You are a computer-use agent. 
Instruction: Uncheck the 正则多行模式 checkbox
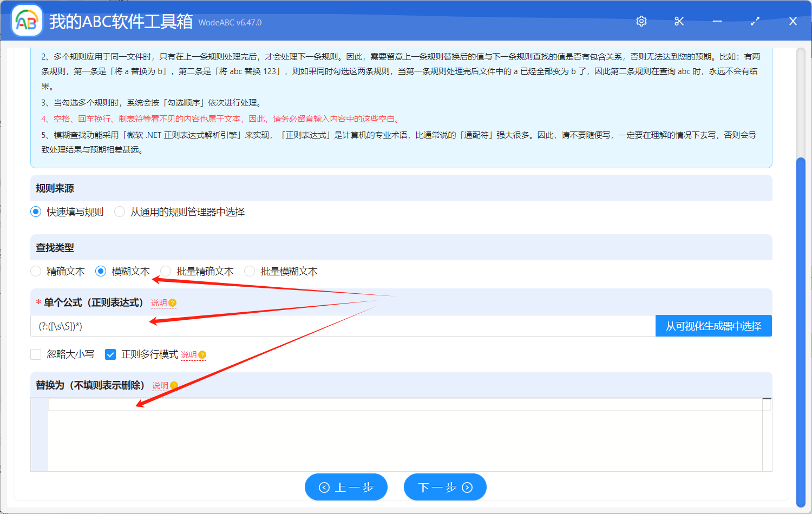click(x=110, y=354)
